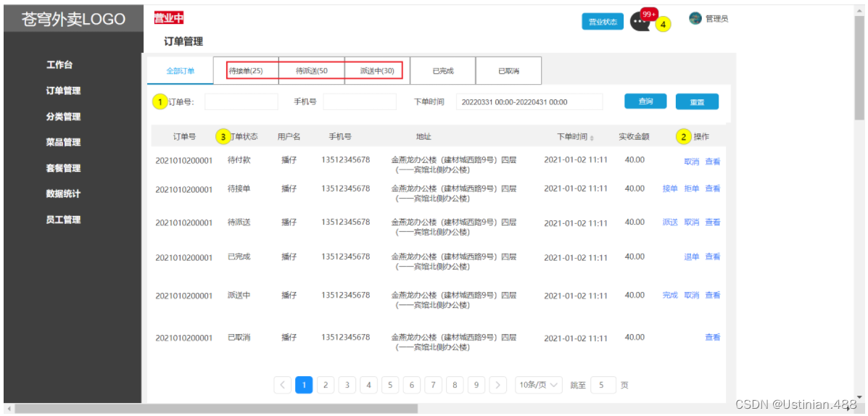Click the 手机号 input field
868x416 pixels.
[x=360, y=101]
